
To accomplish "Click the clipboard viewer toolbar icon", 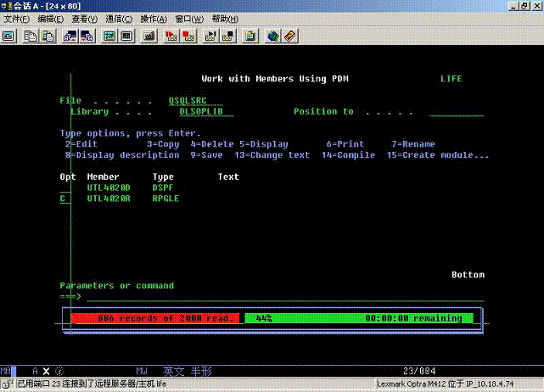I will coord(250,36).
